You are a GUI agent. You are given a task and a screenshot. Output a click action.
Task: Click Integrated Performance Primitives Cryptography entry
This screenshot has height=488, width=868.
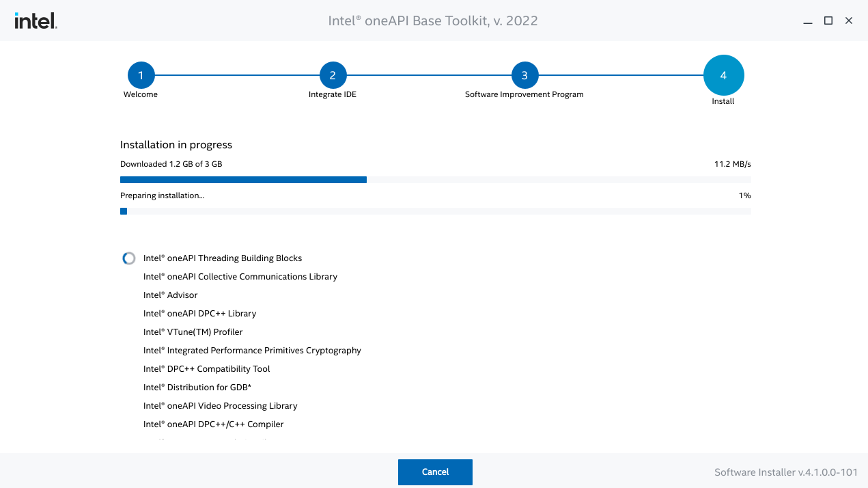[x=252, y=351]
